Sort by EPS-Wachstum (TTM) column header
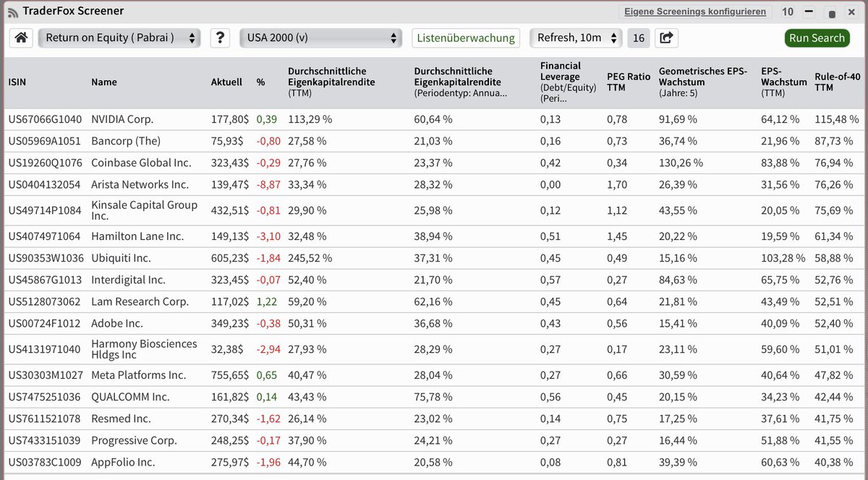Screen dimensions: 868x480 [783, 82]
